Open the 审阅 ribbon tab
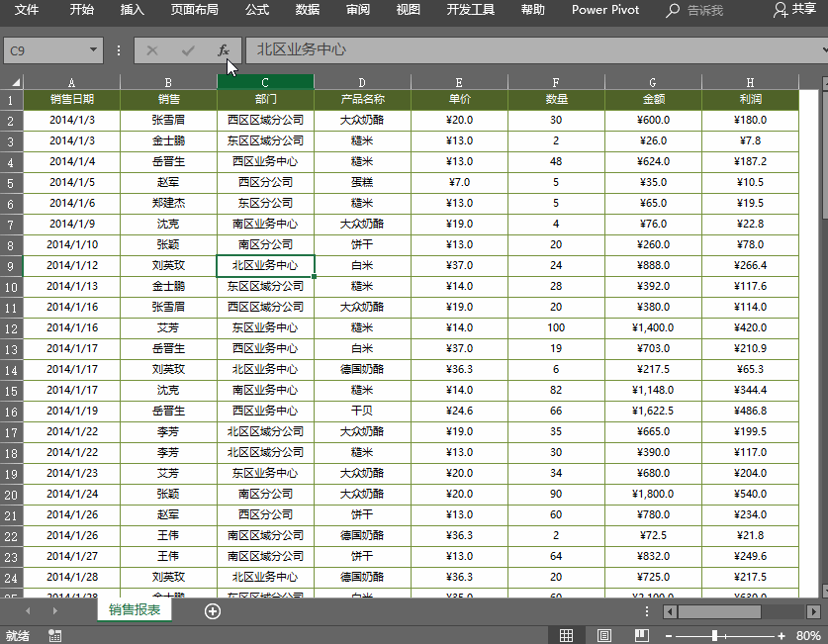 pyautogui.click(x=357, y=10)
